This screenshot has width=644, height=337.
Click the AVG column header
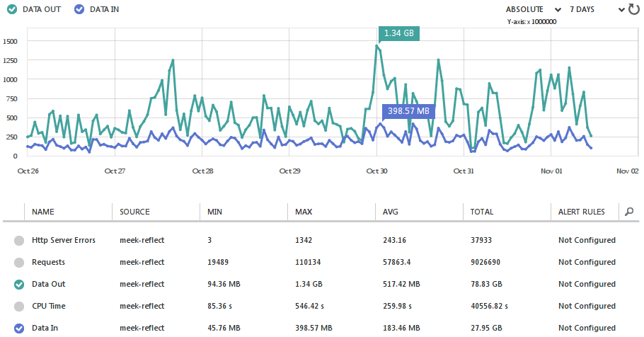392,212
